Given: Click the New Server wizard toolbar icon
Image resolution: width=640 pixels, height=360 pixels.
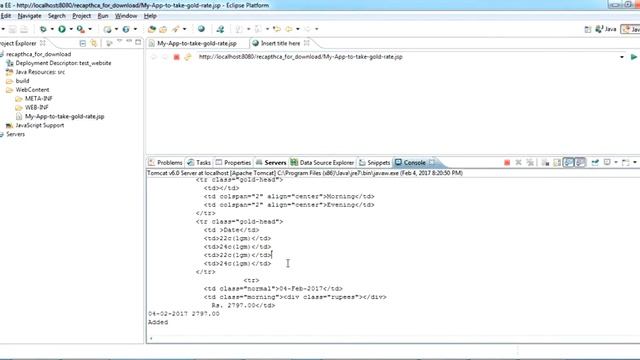Looking at the screenshot, I should pos(107,29).
